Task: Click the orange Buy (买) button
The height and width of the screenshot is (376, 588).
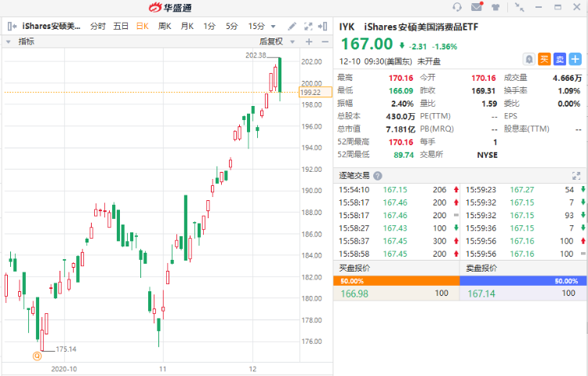Action: click(544, 60)
